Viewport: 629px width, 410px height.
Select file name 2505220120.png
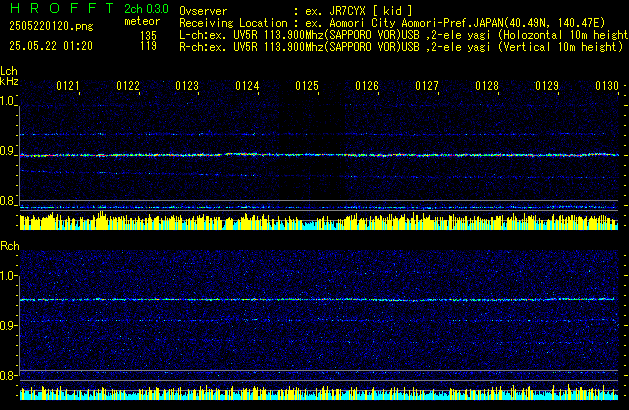pos(51,26)
